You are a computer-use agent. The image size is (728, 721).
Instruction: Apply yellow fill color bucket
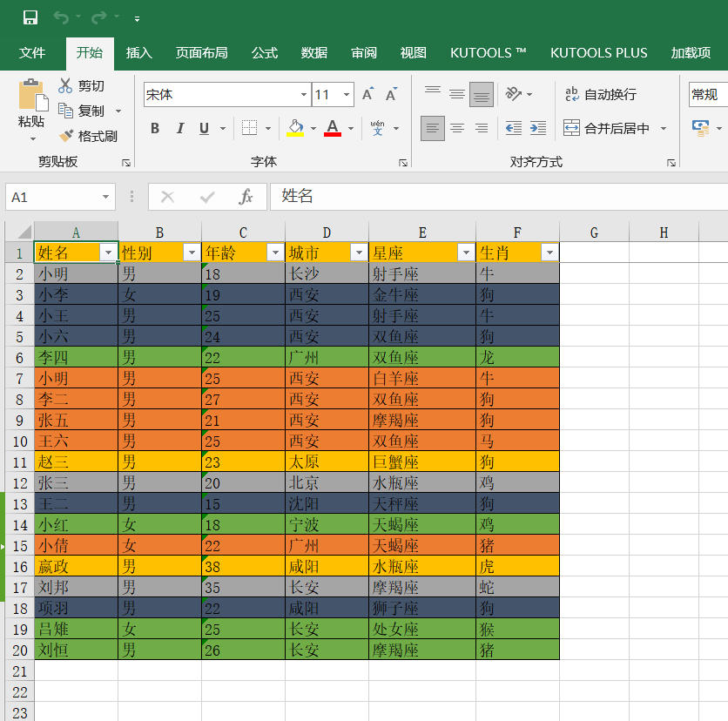(x=295, y=128)
